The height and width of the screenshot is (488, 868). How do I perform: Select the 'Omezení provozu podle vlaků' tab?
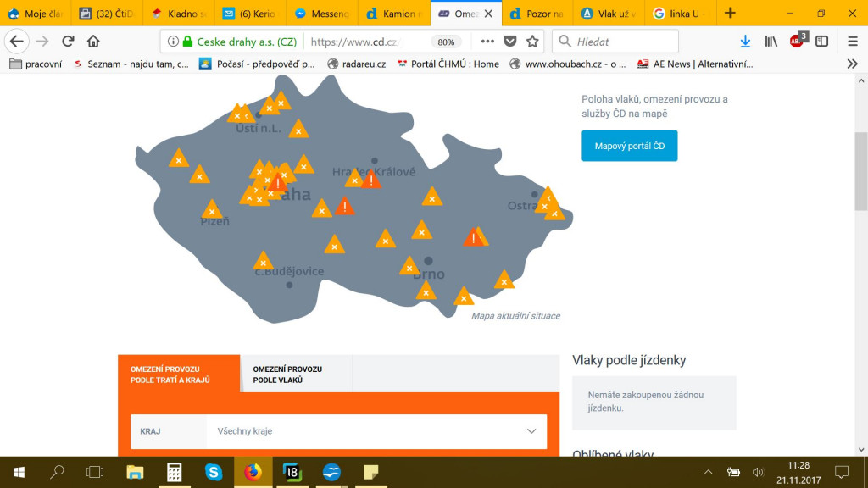(x=287, y=374)
